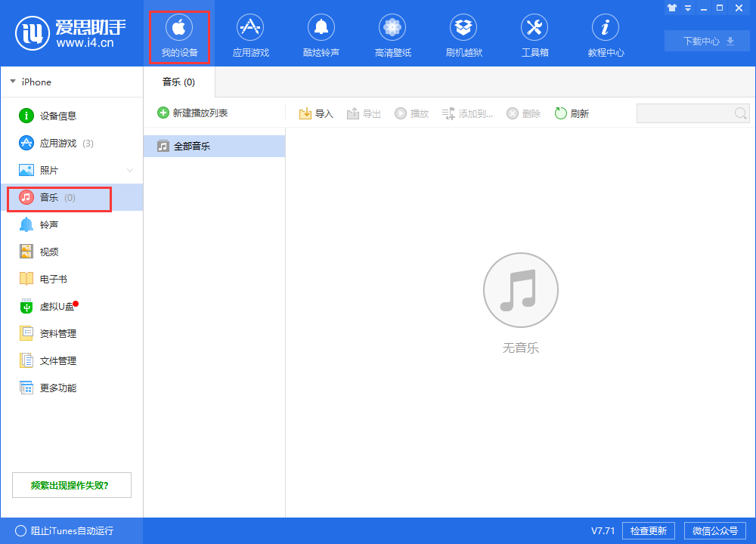Refresh the music list with 刷新
Screen dimensions: 756x544
point(572,113)
